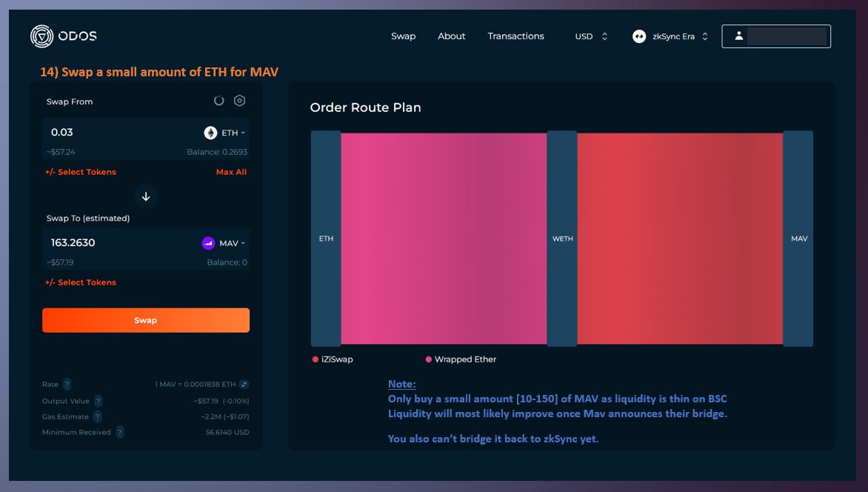Toggle the rate direction swap icon
Image resolution: width=868 pixels, height=492 pixels.
pyautogui.click(x=244, y=384)
